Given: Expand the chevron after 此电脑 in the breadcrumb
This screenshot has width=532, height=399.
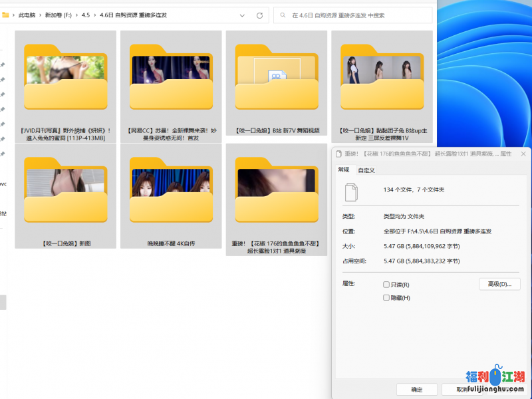Looking at the screenshot, I should (40, 15).
